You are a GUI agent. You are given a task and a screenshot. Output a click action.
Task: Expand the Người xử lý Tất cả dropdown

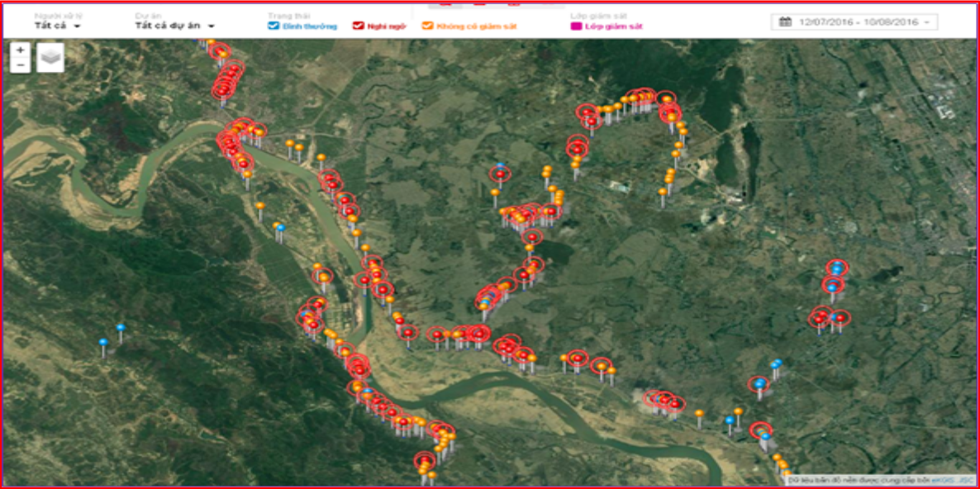58,26
